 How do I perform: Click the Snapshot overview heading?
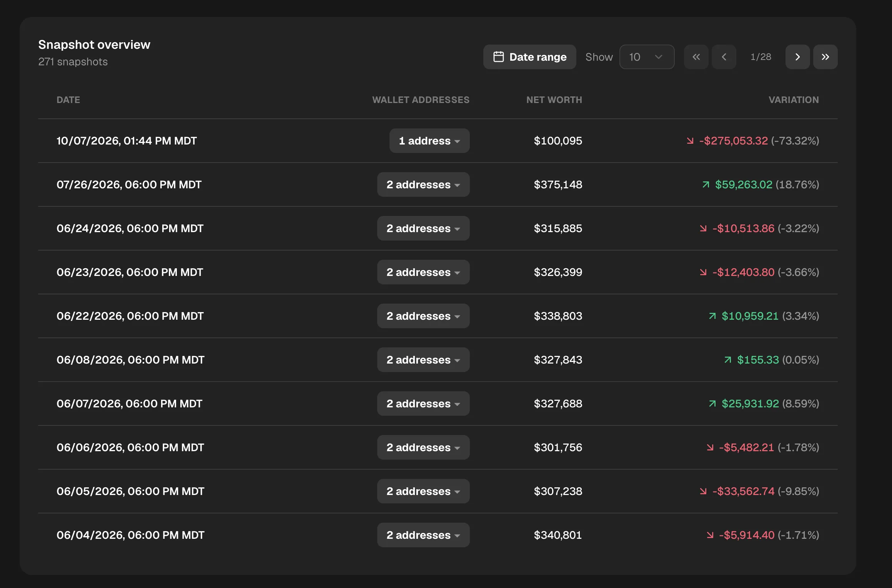click(x=94, y=45)
